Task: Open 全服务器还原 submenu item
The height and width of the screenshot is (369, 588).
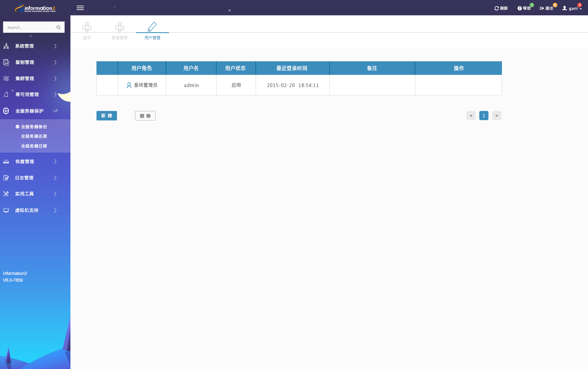Action: (34, 136)
